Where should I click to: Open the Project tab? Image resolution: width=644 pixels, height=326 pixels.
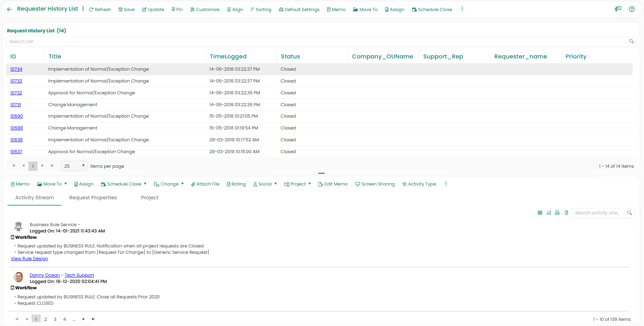tap(150, 198)
